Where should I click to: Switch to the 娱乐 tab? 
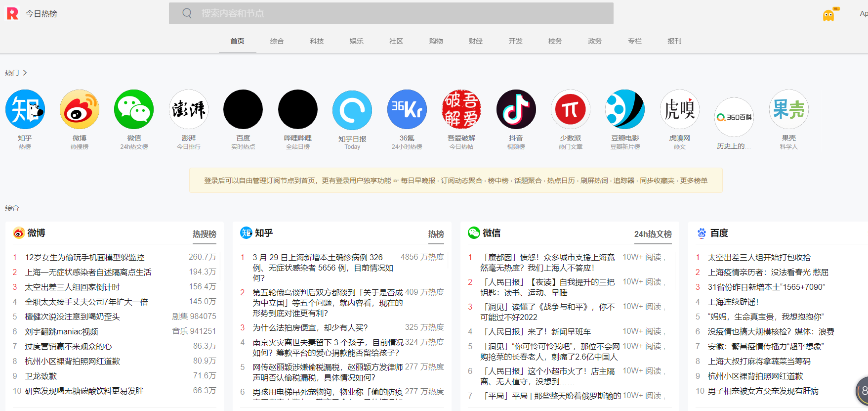click(x=357, y=41)
